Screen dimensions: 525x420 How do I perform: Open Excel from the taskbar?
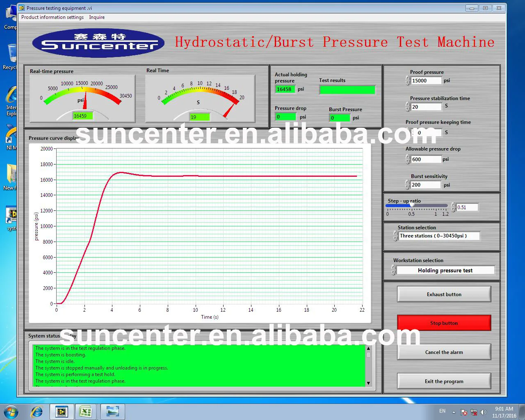point(85,412)
